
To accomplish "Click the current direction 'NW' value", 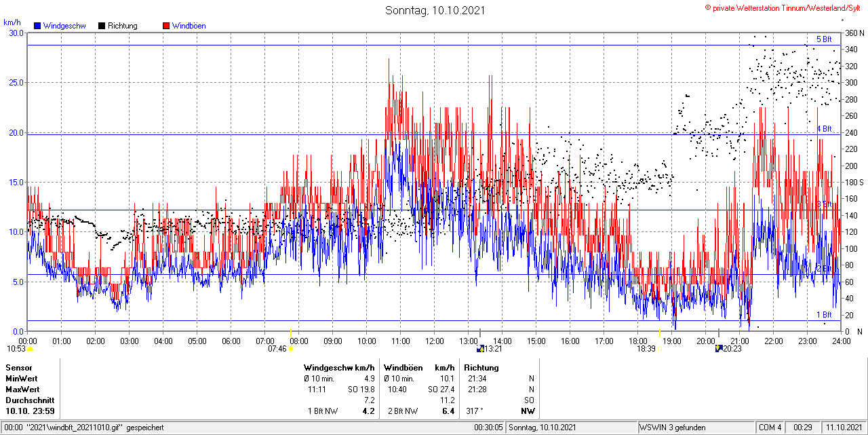I will pos(528,411).
